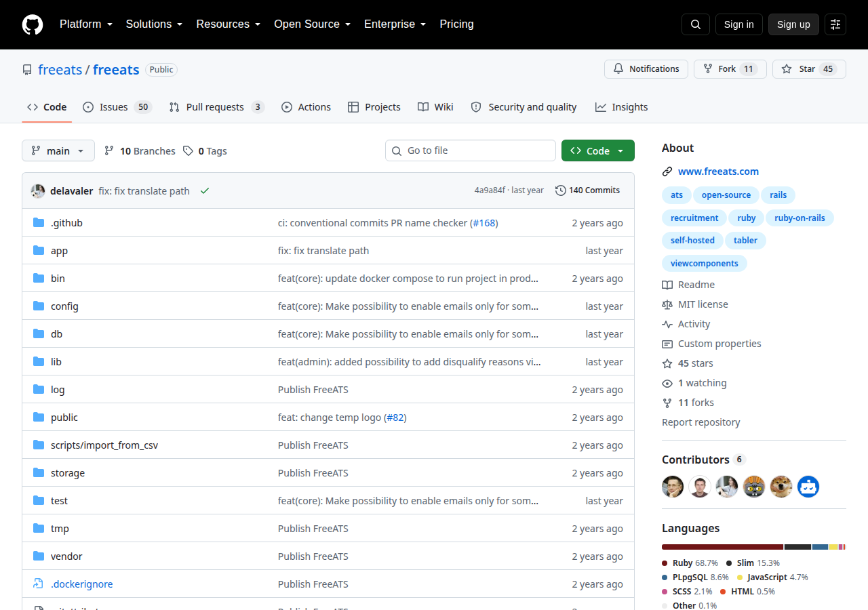The width and height of the screenshot is (868, 610).
Task: Open pull request #168 link
Action: pos(484,223)
